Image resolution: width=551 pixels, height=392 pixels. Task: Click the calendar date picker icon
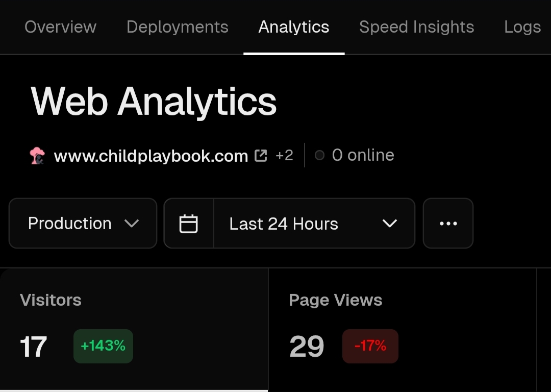188,224
